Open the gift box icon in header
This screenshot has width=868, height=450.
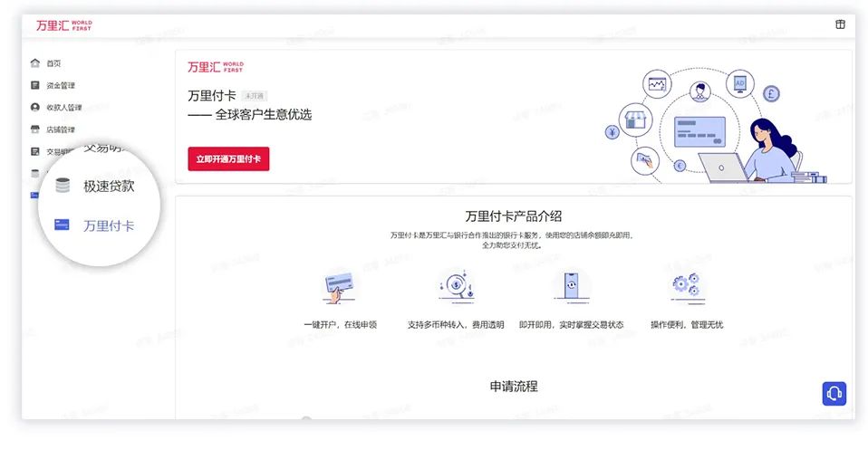point(840,24)
